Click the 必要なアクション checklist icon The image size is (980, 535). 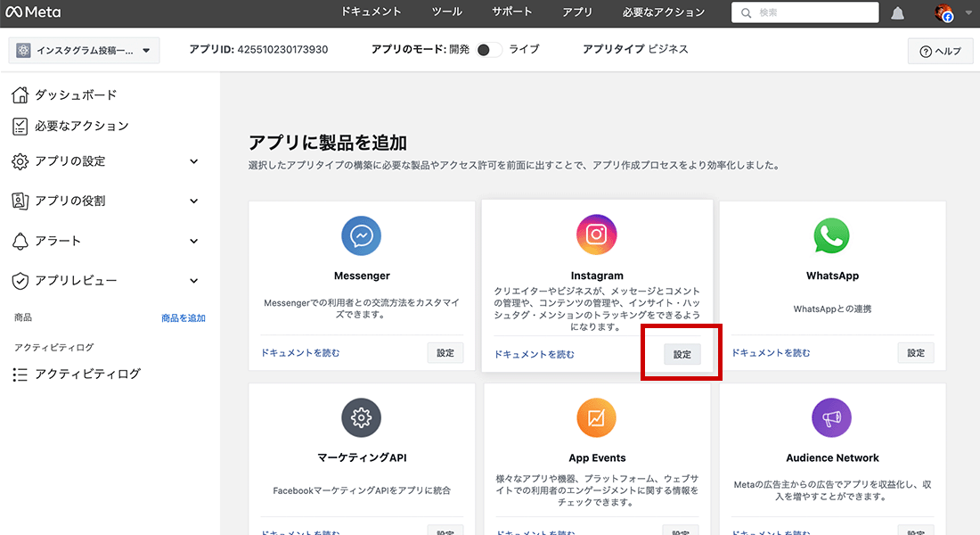20,127
